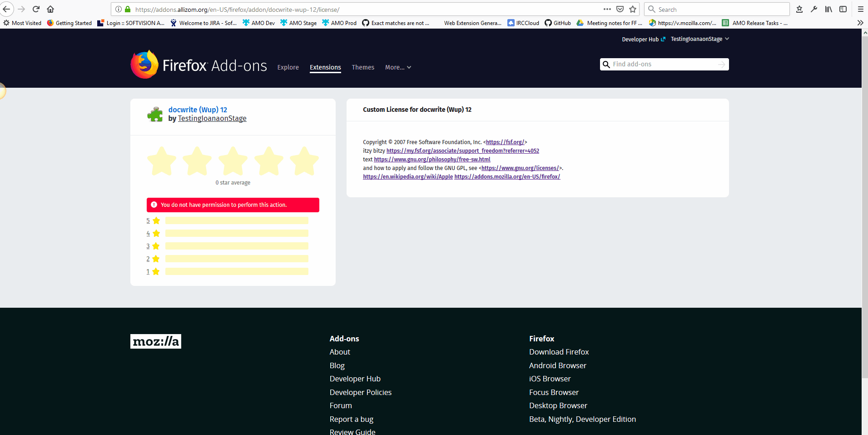
Task: Go to the browser home page
Action: click(50, 9)
